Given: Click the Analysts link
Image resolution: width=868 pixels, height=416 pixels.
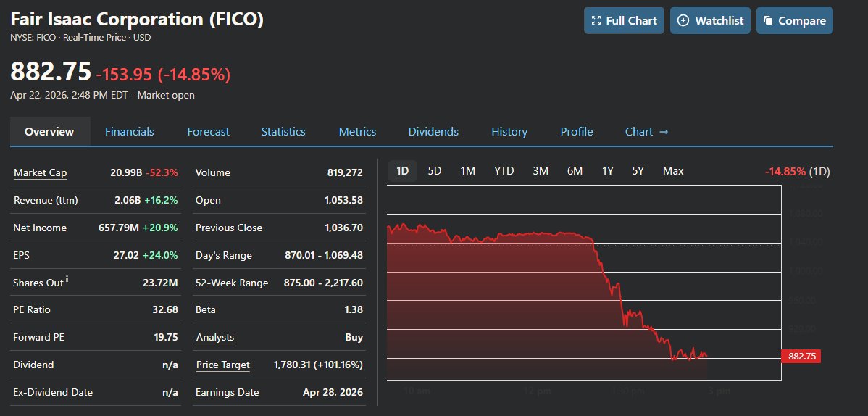Looking at the screenshot, I should click(x=214, y=337).
